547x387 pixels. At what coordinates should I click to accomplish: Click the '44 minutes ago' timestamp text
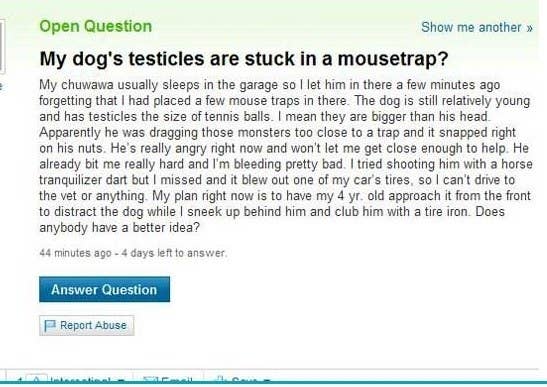75,253
